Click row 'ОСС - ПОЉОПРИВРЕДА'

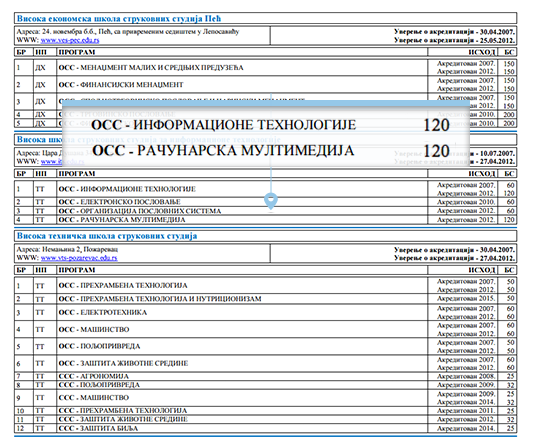point(265,346)
